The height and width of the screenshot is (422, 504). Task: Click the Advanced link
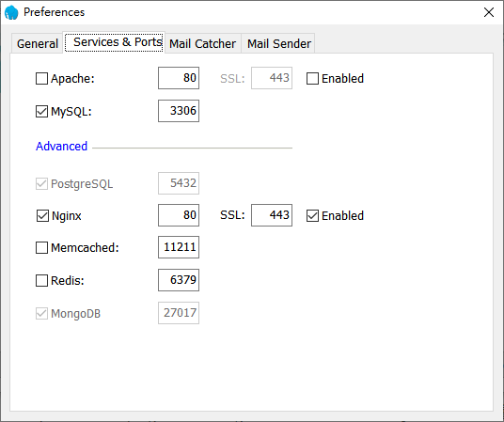(x=61, y=147)
